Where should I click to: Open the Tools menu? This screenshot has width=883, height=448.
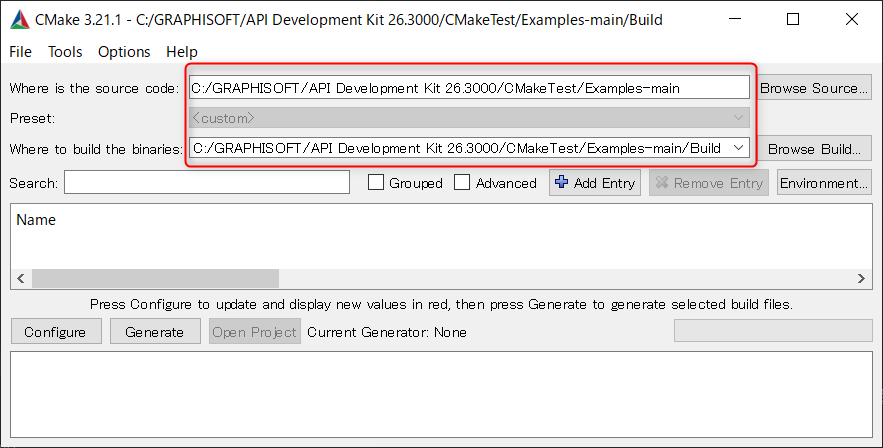pyautogui.click(x=65, y=52)
